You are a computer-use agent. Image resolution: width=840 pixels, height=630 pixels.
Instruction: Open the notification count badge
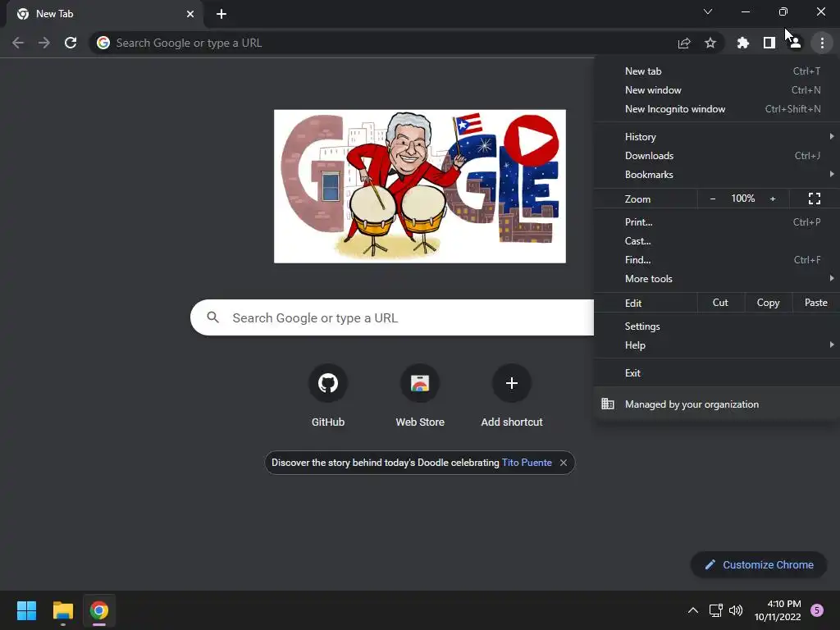(817, 610)
